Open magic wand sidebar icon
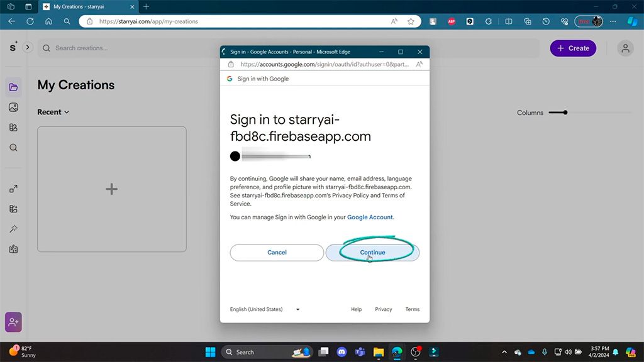Screen dimensions: 644x362 click(x=13, y=229)
